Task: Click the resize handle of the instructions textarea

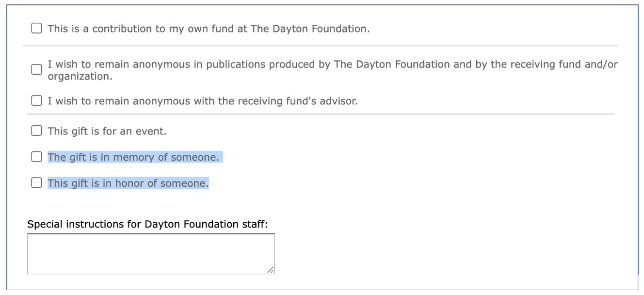Action: tap(271, 270)
